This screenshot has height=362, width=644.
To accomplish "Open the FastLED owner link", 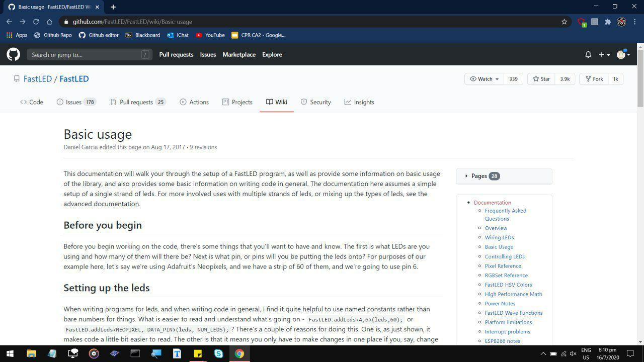I will click(x=38, y=79).
